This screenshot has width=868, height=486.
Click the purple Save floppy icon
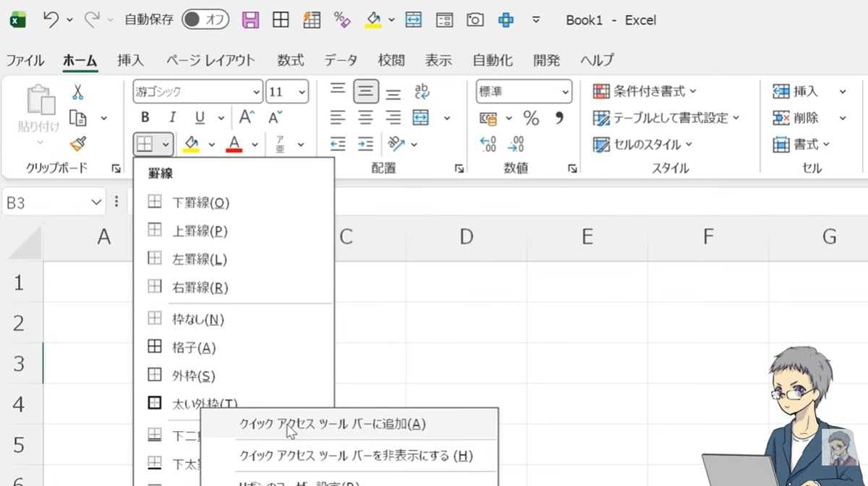250,20
